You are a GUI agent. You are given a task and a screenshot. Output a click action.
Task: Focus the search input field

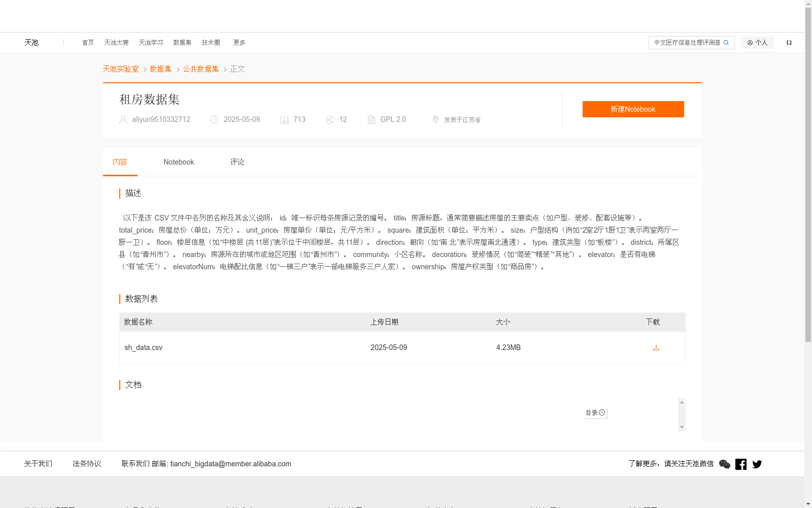coord(687,43)
